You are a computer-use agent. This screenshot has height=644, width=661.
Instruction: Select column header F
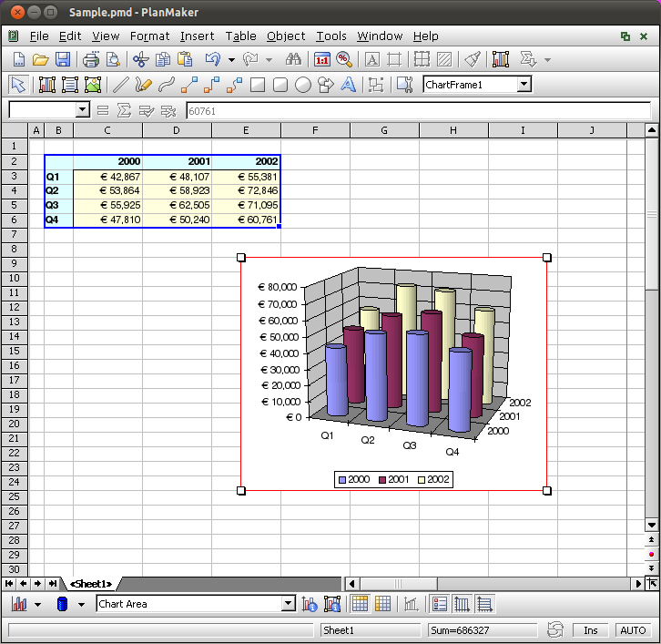pyautogui.click(x=315, y=130)
